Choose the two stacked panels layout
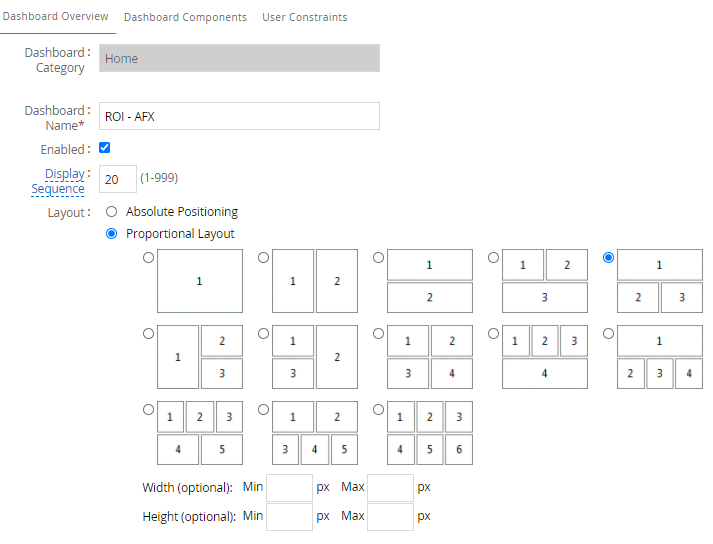Image resolution: width=713 pixels, height=544 pixels. point(379,258)
